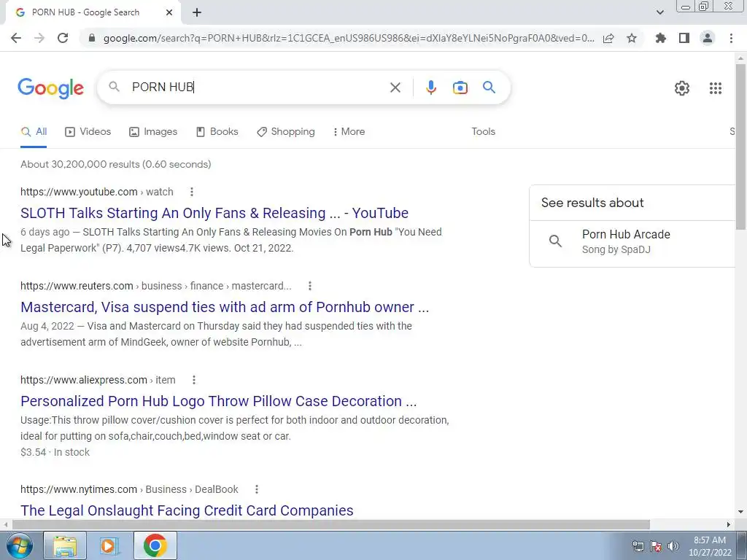The height and width of the screenshot is (560, 747).
Task: Close the PORN HUB Google Search tab
Action: click(x=169, y=13)
